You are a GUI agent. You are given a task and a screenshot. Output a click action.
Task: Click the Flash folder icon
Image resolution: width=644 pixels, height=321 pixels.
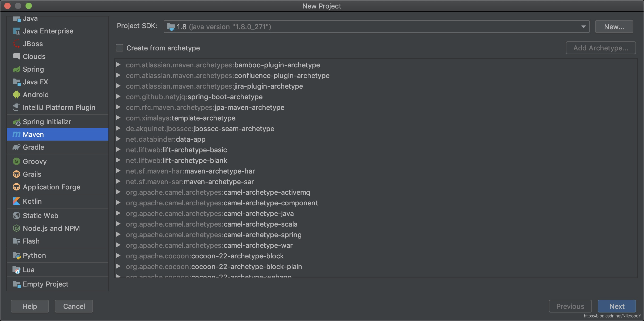pyautogui.click(x=16, y=241)
